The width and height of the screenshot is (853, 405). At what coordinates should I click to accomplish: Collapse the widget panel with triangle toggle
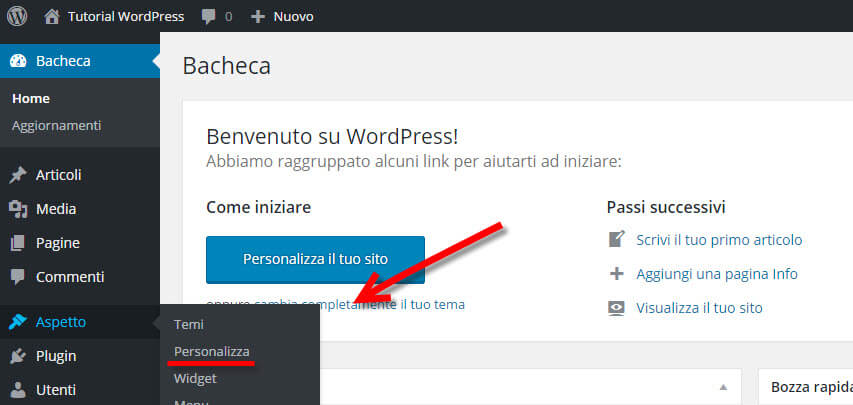click(x=723, y=388)
